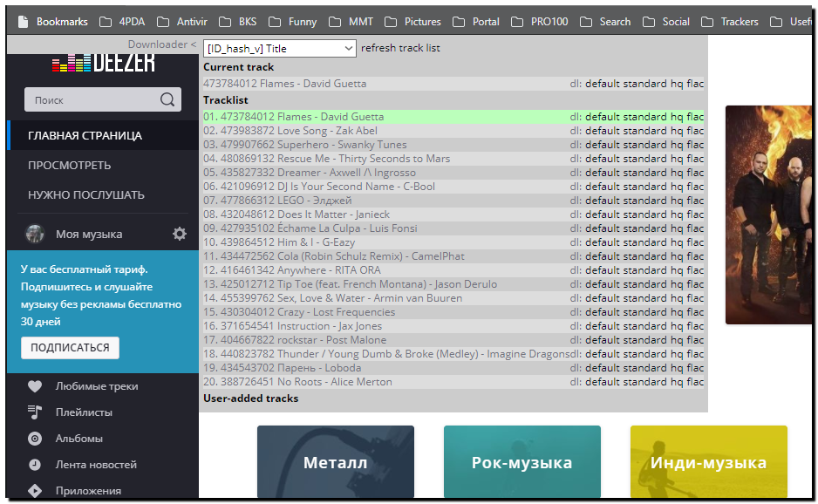818x504 pixels.
Task: Open the Trackers bookmarks folder
Action: (x=729, y=22)
